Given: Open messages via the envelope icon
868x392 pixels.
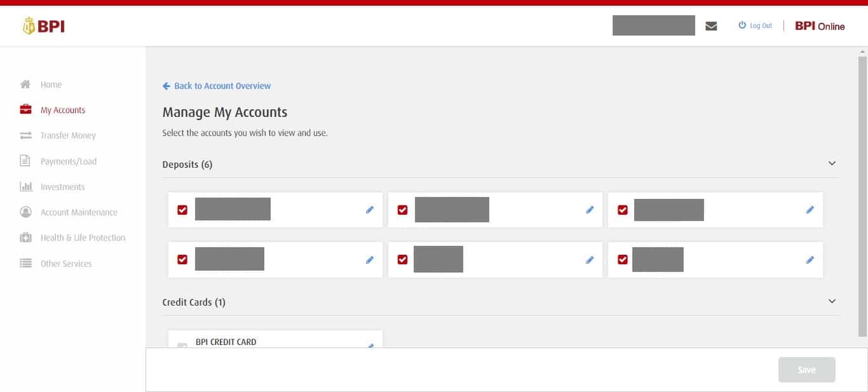Looking at the screenshot, I should [711, 25].
